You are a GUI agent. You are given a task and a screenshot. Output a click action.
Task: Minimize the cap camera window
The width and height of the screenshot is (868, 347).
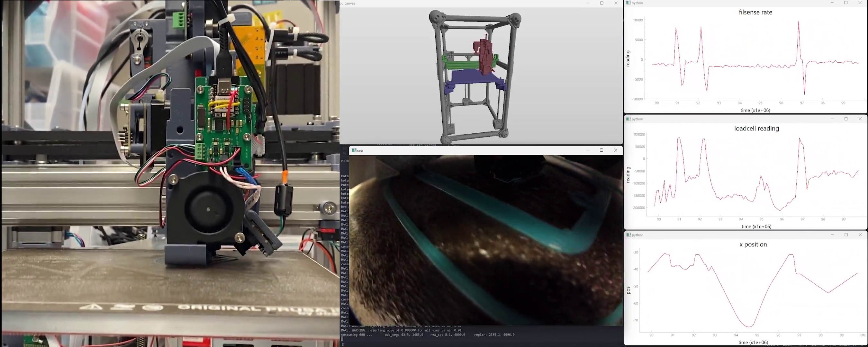(588, 150)
